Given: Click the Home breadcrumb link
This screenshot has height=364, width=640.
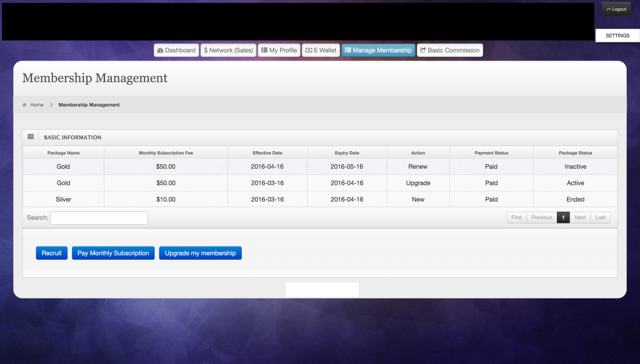Looking at the screenshot, I should pyautogui.click(x=37, y=105).
